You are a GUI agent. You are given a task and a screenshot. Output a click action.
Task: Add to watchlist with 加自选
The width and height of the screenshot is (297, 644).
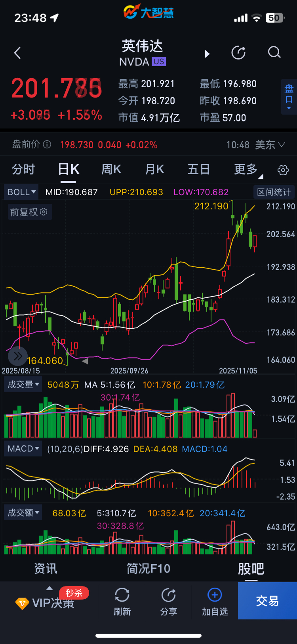(x=215, y=602)
